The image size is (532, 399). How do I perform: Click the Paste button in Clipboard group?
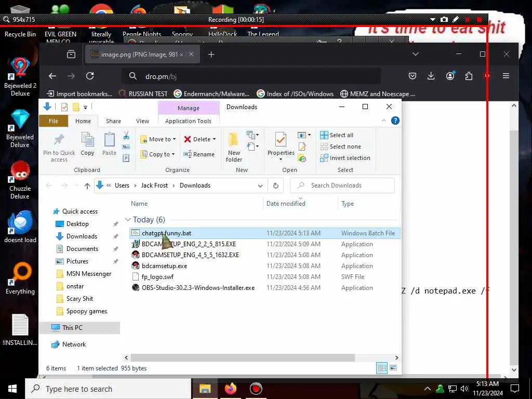point(109,144)
